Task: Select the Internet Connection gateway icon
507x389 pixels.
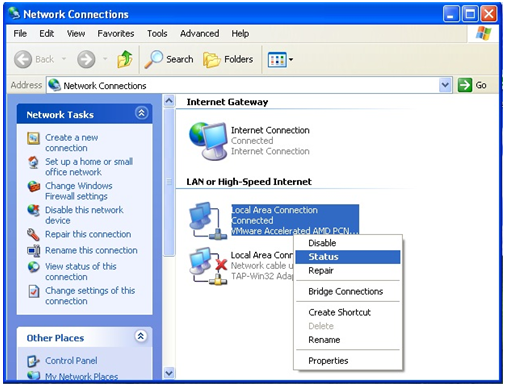Action: coord(208,141)
